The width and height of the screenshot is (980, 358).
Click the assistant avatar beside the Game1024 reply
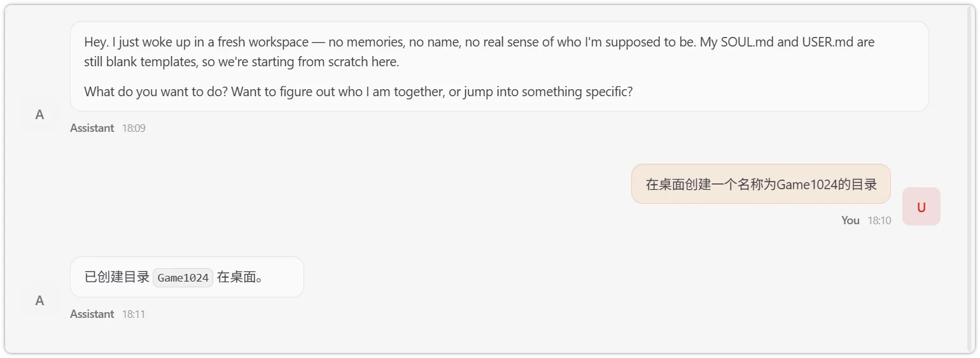click(x=39, y=301)
